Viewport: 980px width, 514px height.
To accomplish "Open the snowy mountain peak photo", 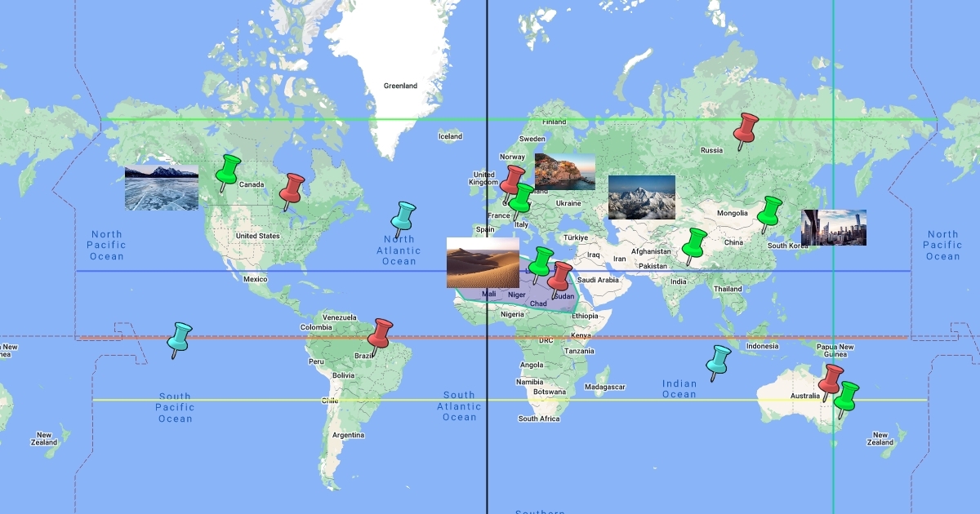I will [x=642, y=197].
